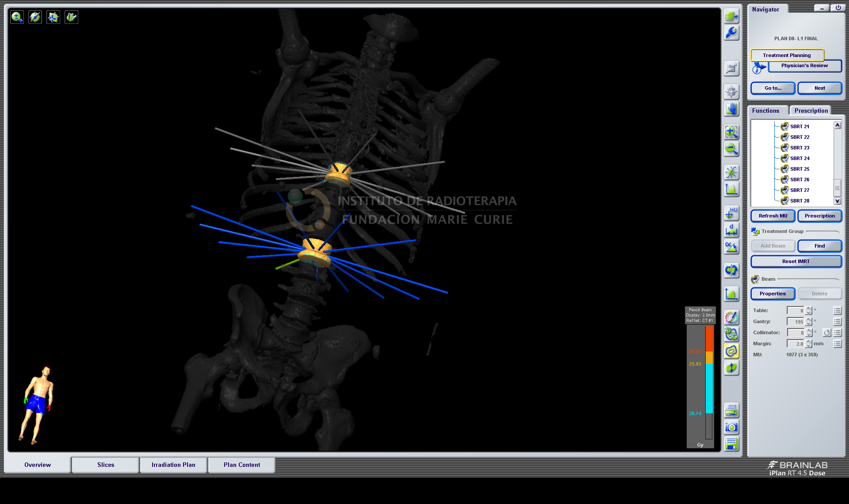Toggle visibility checkbox icon for SBRT 27
Image resolution: width=849 pixels, height=504 pixels.
784,190
